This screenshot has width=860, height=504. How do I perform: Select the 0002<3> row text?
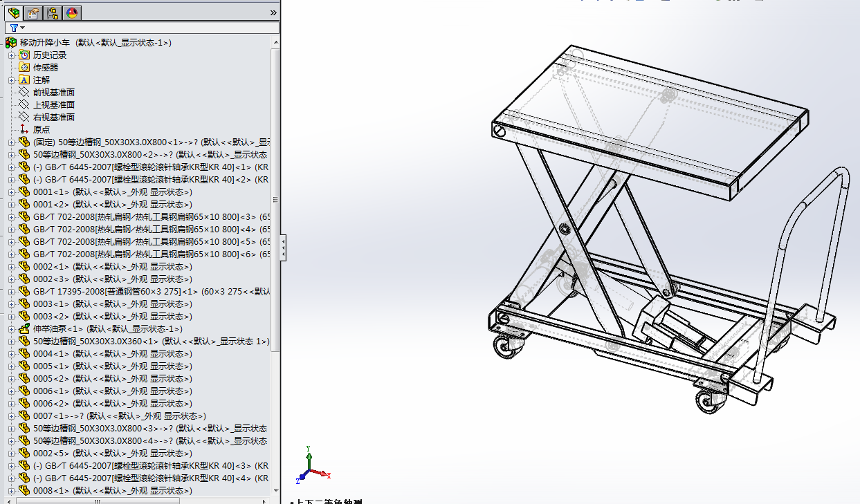point(113,279)
